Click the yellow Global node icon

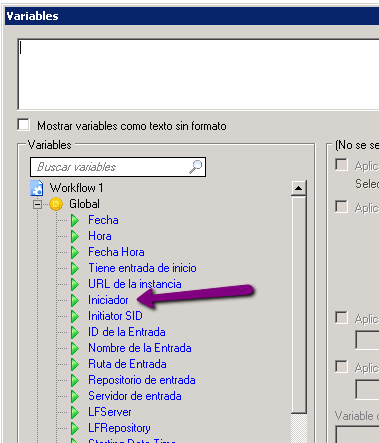pyautogui.click(x=56, y=204)
